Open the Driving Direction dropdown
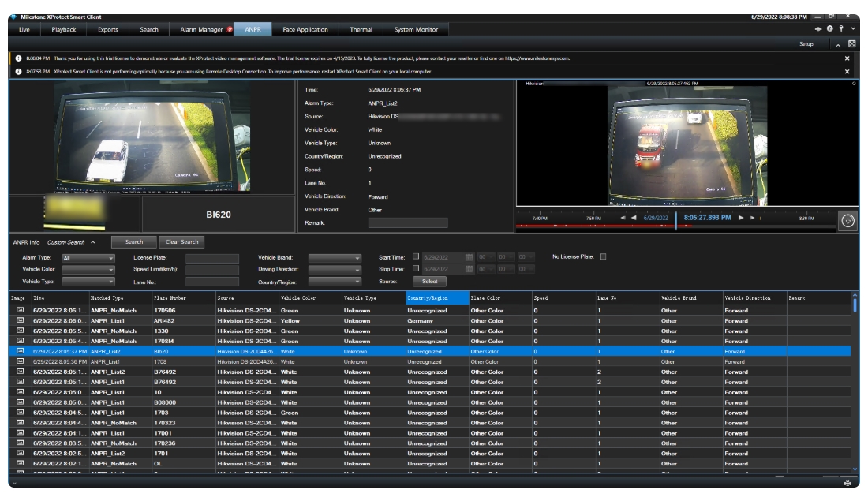The image size is (868, 501). 335,270
